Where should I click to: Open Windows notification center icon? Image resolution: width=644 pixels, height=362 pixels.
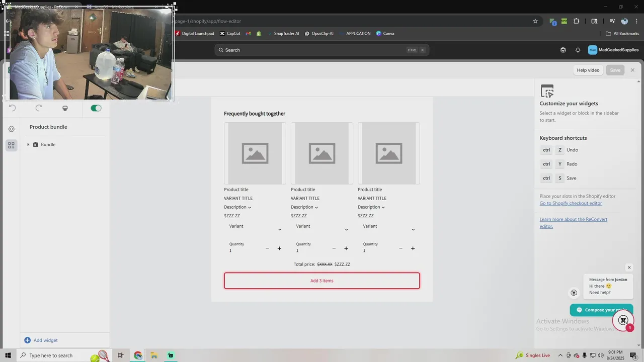pyautogui.click(x=633, y=355)
